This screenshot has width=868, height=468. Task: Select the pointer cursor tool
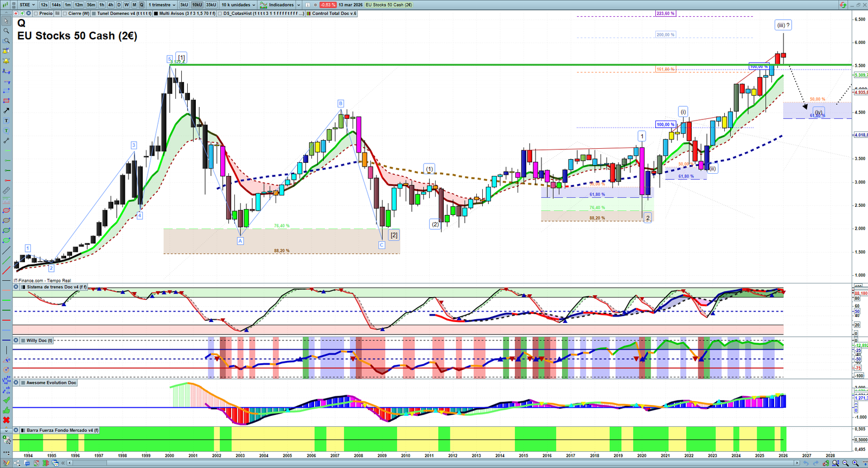click(x=7, y=21)
